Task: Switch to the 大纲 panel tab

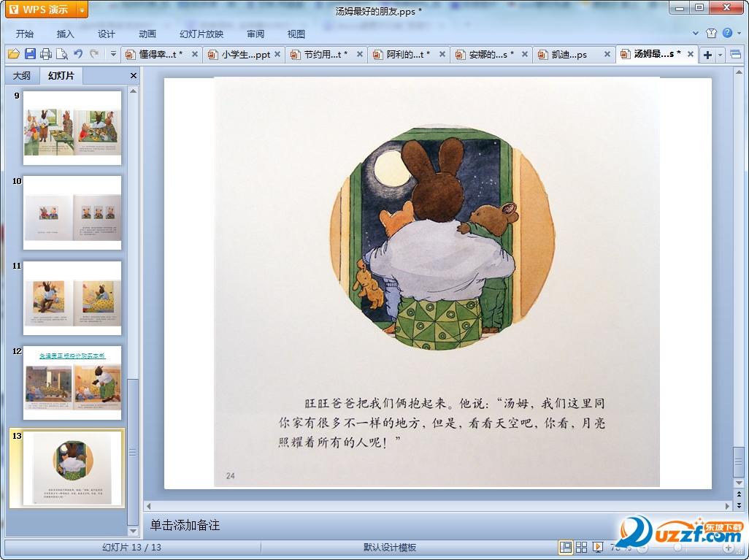Action: [x=21, y=75]
